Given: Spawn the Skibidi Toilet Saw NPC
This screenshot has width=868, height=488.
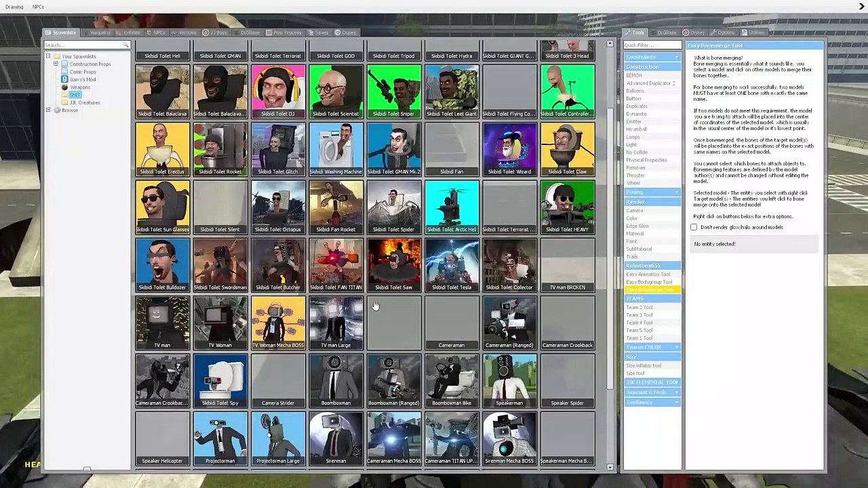Looking at the screenshot, I should (x=394, y=265).
